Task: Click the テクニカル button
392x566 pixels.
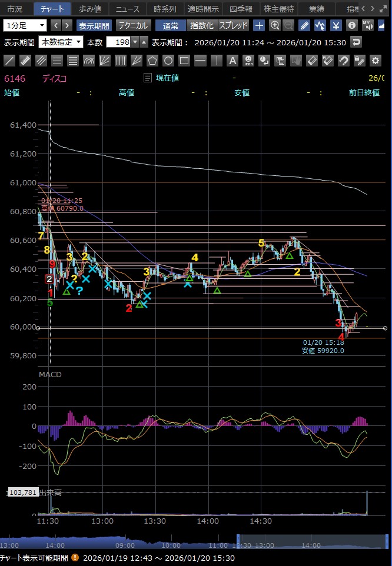Action: pos(133,25)
